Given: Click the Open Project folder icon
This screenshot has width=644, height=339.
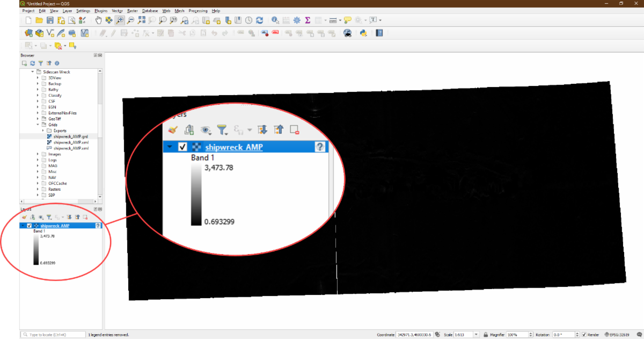Looking at the screenshot, I should pos(39,20).
